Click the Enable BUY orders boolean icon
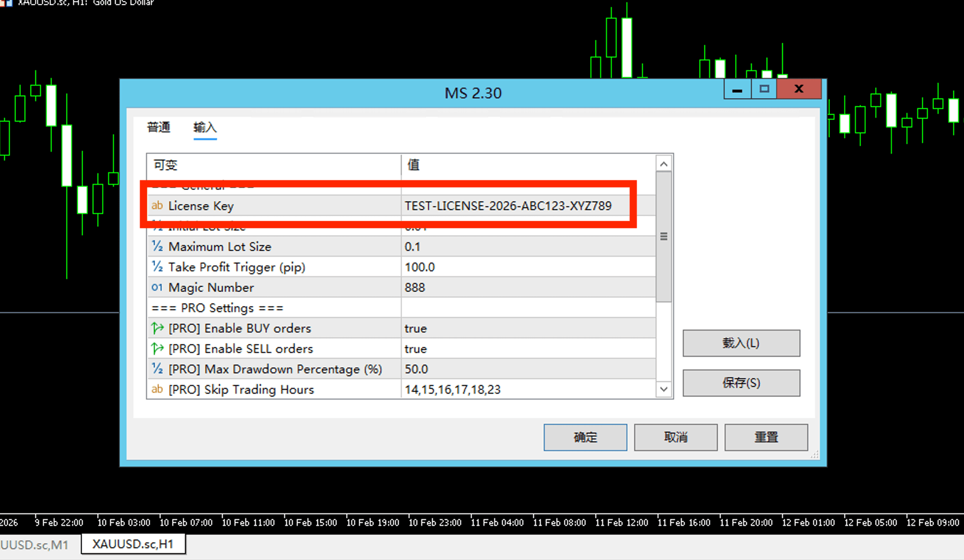Screen dimensions: 964x560 [x=157, y=328]
